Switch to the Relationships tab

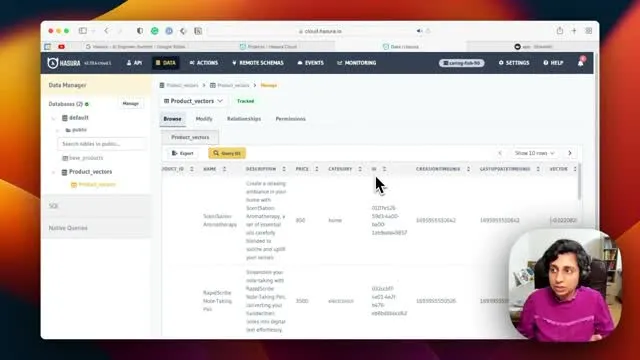click(244, 119)
